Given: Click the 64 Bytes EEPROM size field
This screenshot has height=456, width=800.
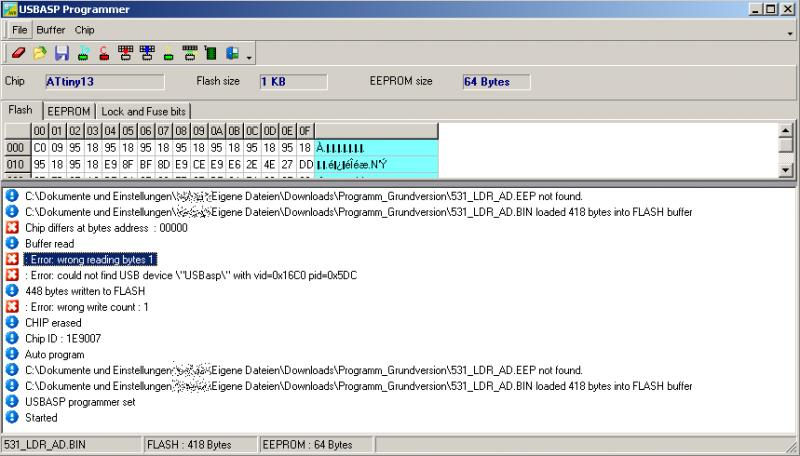Looking at the screenshot, I should pos(495,82).
